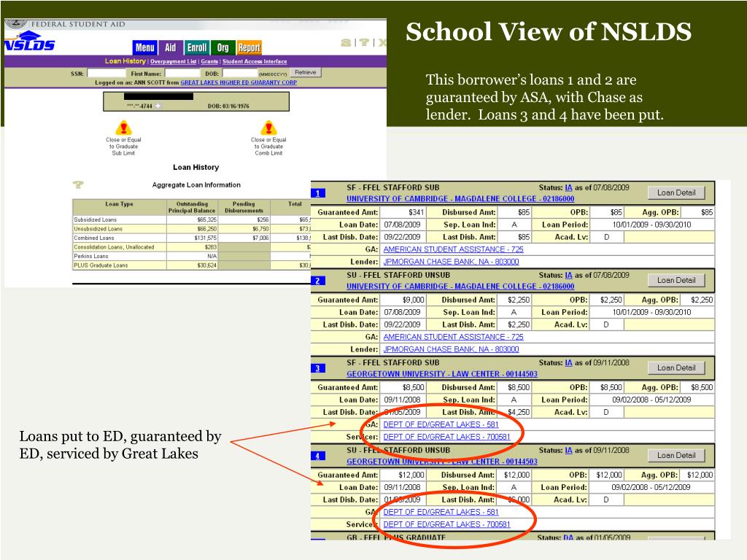
Task: Click IA status link for loan 3
Action: (568, 363)
